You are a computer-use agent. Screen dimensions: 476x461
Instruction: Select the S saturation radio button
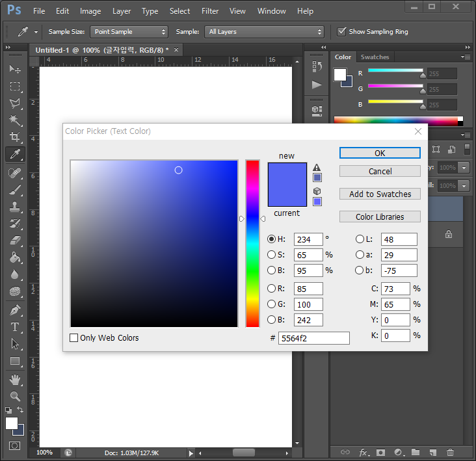click(x=271, y=255)
